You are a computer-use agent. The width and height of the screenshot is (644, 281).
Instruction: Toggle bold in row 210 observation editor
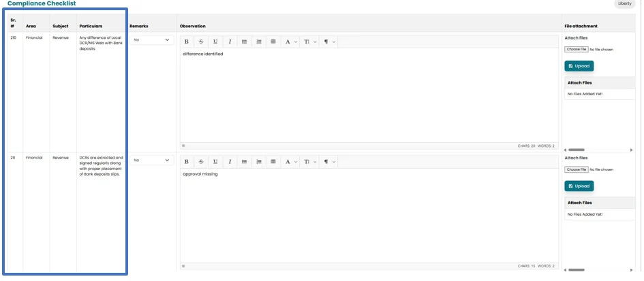click(x=187, y=42)
